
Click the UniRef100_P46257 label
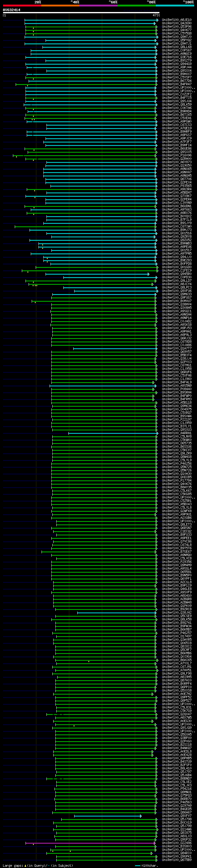tap(177, 633)
